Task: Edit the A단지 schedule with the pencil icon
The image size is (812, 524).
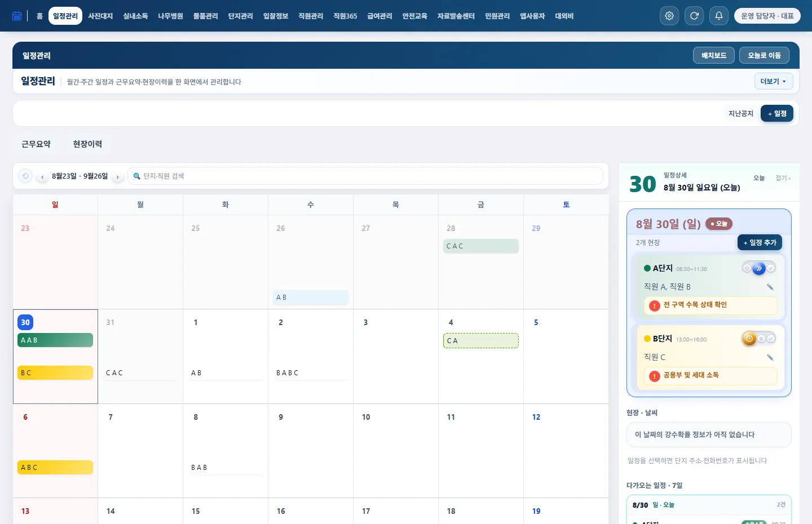Action: 770,287
